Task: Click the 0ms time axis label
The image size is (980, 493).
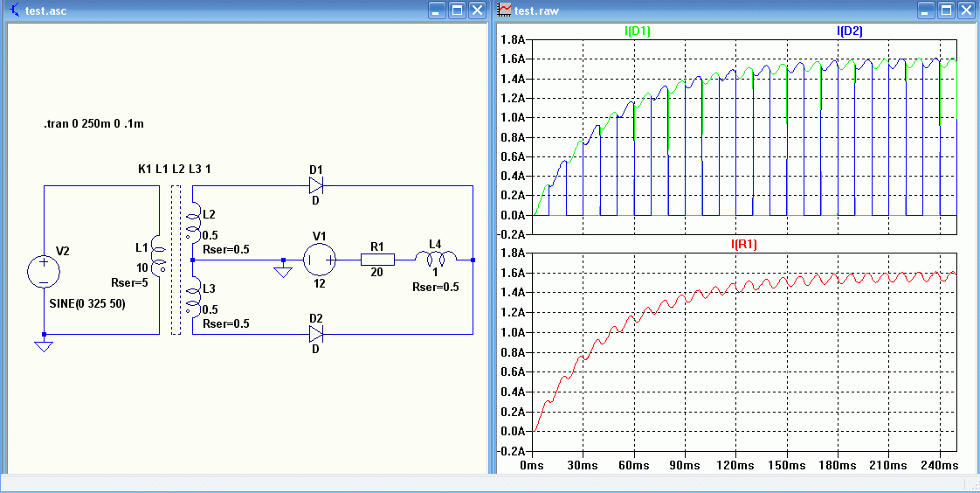Action: coord(533,466)
